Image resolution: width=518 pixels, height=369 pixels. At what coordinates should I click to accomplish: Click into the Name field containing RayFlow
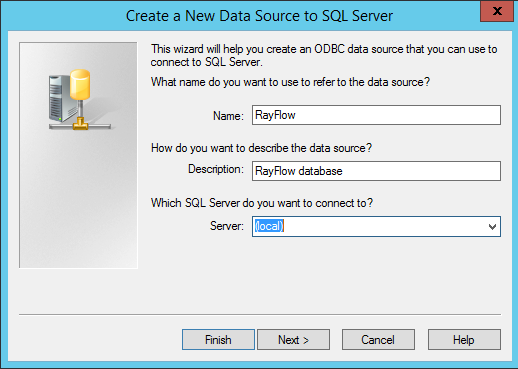coord(376,115)
